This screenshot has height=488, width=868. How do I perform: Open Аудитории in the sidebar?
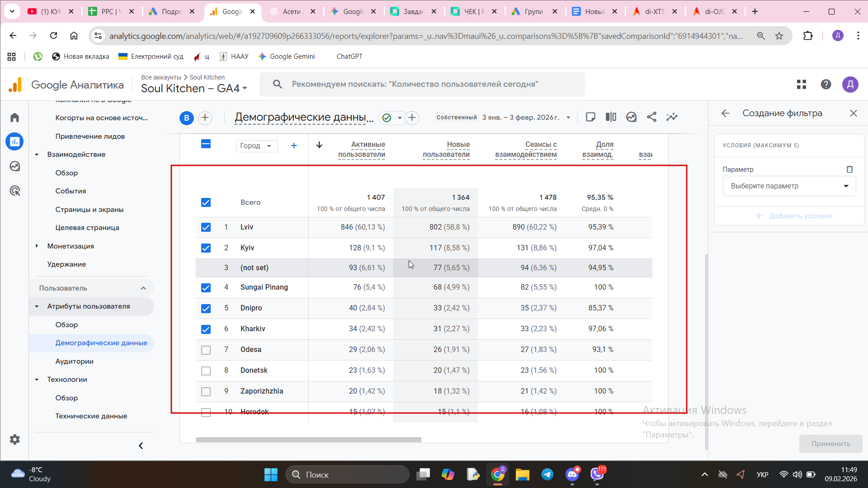74,361
